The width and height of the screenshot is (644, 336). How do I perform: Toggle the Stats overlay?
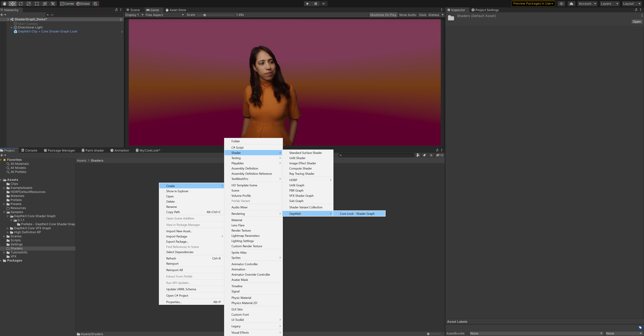click(422, 15)
